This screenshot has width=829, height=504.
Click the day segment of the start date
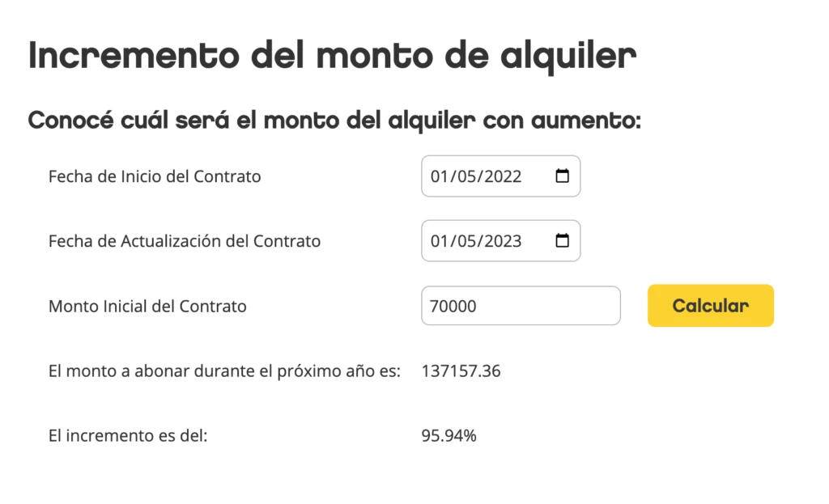tap(438, 176)
